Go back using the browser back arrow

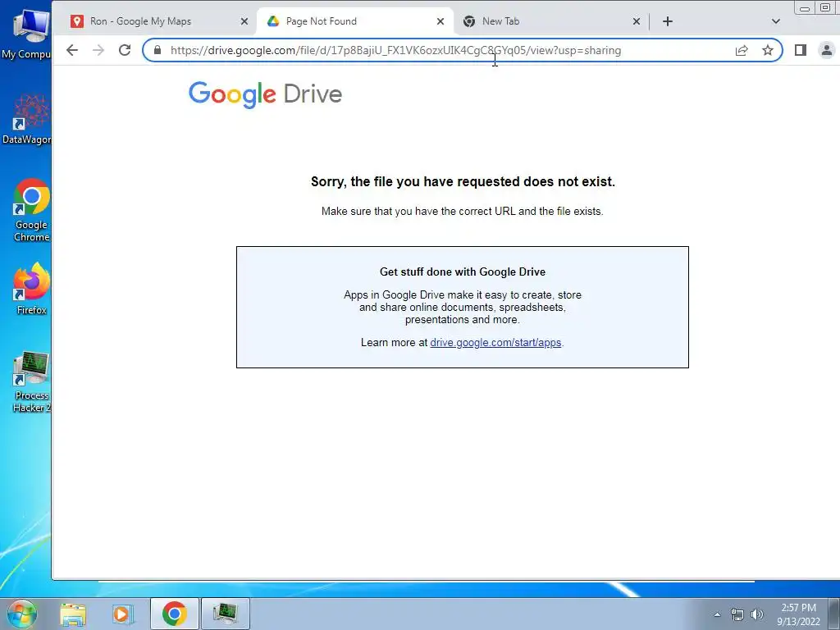point(72,50)
